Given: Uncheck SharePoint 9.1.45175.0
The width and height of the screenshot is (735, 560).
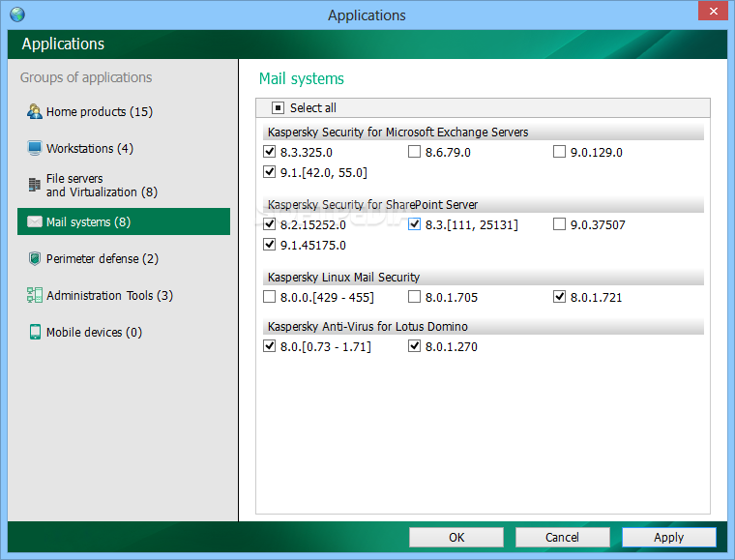Looking at the screenshot, I should click(269, 244).
